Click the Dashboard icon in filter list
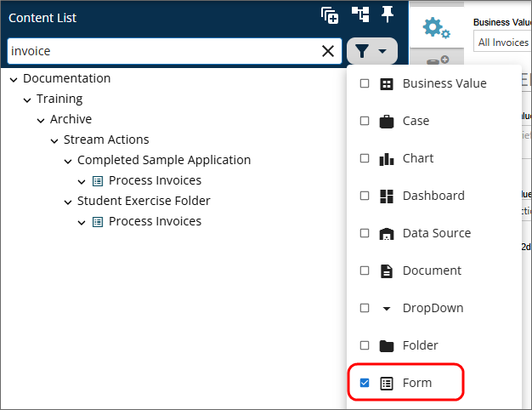Viewport: 532px width, 410px height. coord(387,196)
